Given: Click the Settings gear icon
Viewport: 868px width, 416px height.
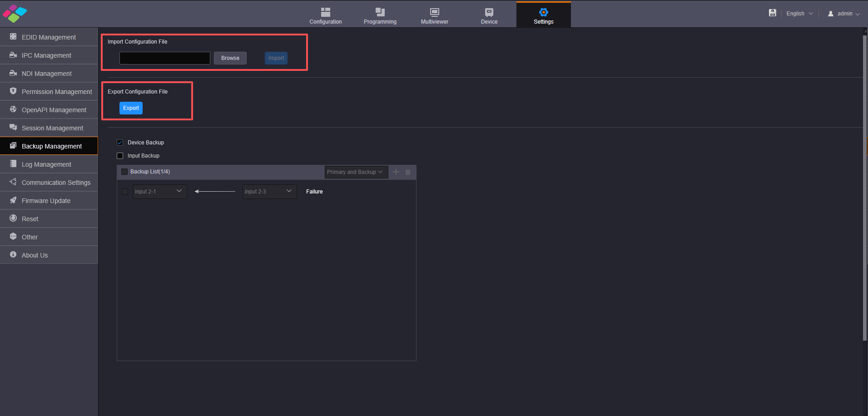Looking at the screenshot, I should point(544,12).
